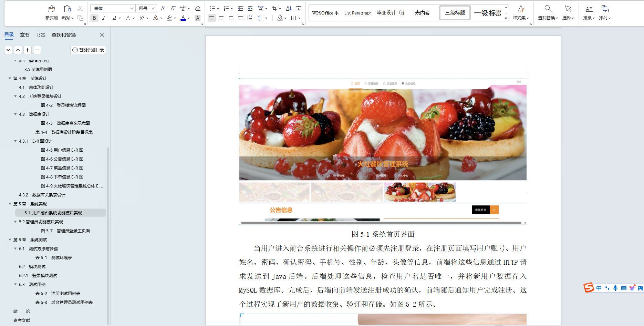
Task: Collapse 第5章 系统实现 tree node
Action: pyautogui.click(x=10, y=204)
